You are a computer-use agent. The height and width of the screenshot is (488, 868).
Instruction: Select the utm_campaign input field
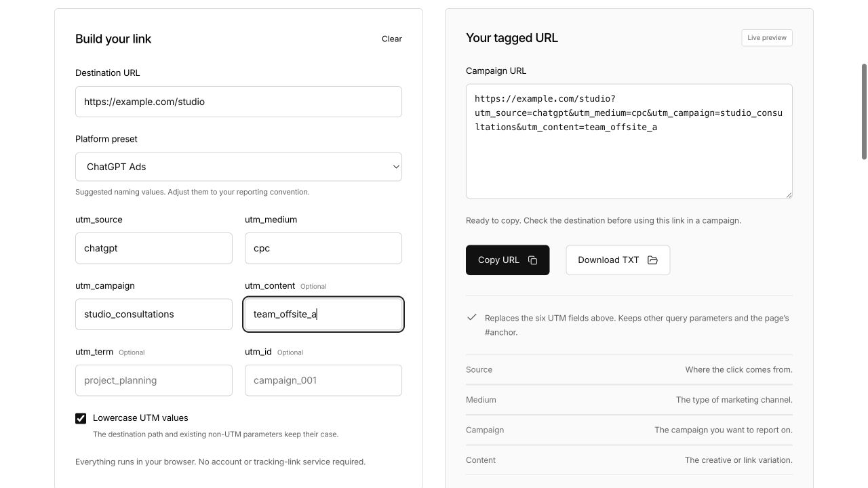(154, 314)
